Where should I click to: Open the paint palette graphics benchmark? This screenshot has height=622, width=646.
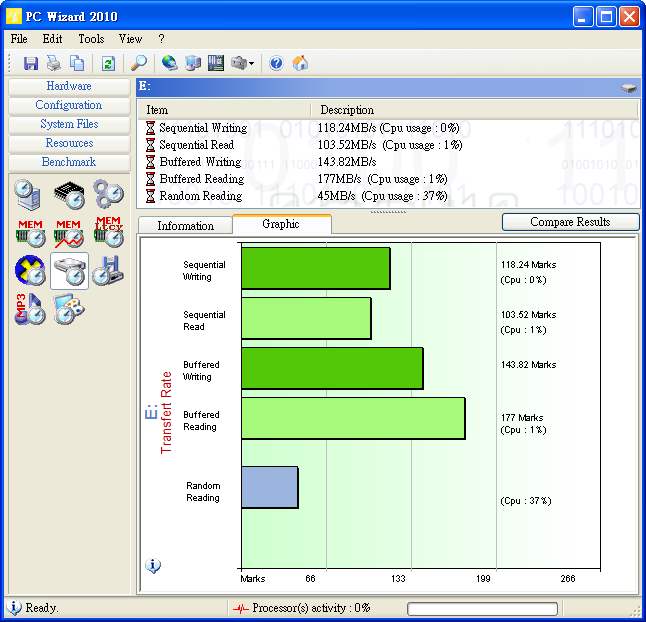[x=69, y=309]
